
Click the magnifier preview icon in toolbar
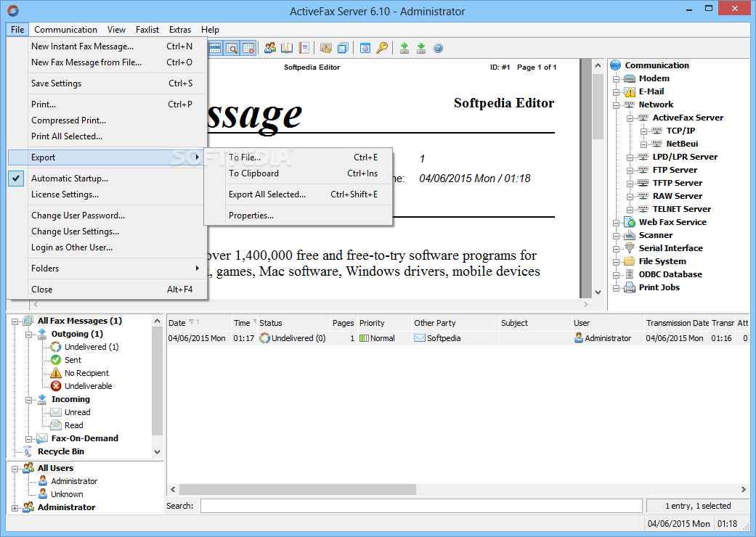[x=232, y=49]
